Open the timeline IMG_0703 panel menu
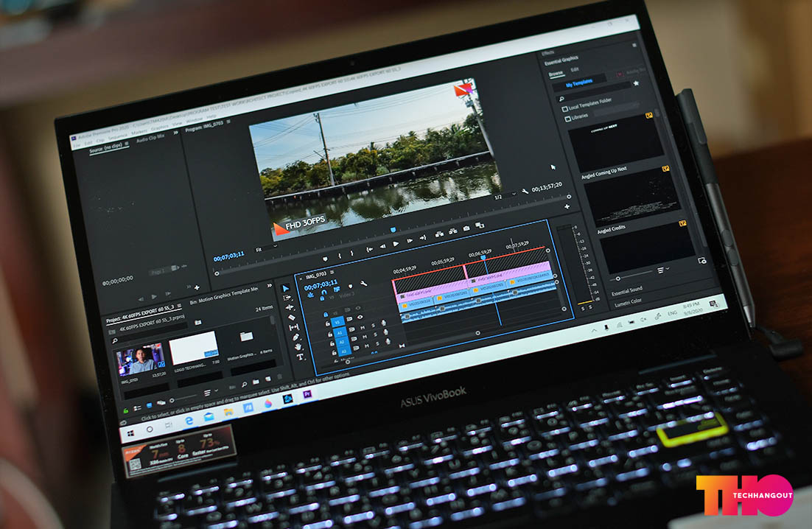Image resolution: width=812 pixels, height=529 pixels. (x=332, y=273)
